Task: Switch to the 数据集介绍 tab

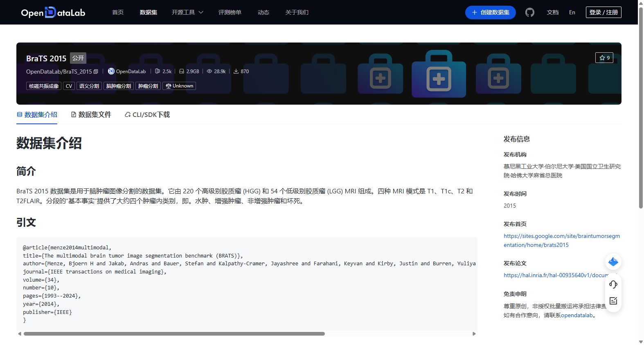Action: pos(37,115)
